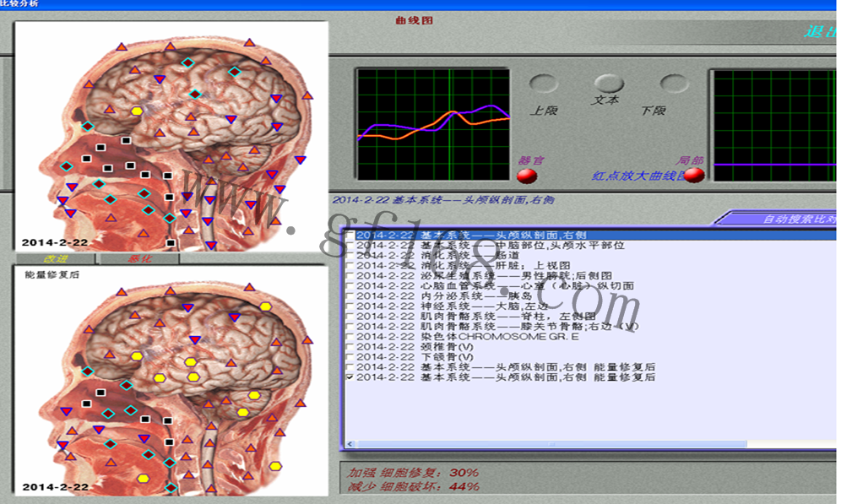Check the 消化系统——肠道 list entry checkbox
841x504 pixels.
point(350,256)
